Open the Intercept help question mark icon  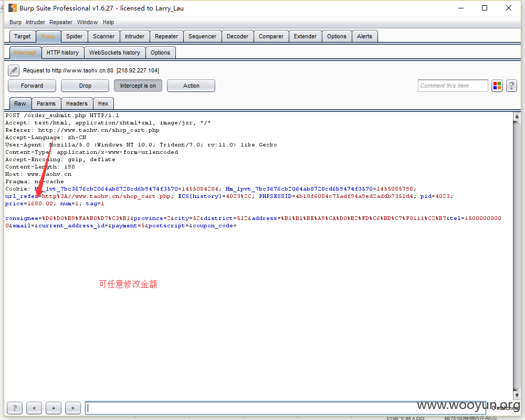(x=511, y=86)
